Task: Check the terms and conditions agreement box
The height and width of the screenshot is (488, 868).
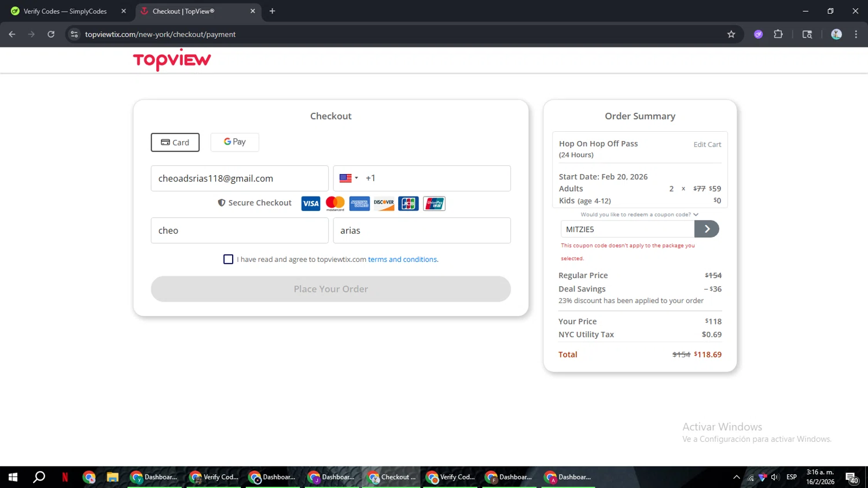Action: (x=229, y=259)
